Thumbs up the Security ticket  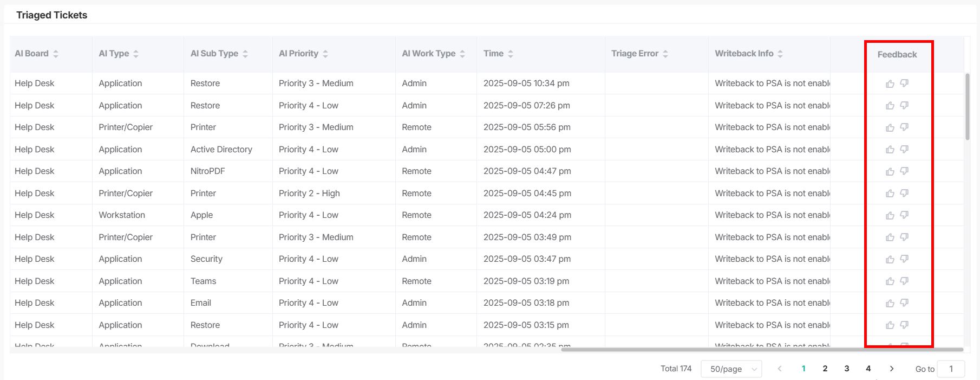[x=890, y=259]
